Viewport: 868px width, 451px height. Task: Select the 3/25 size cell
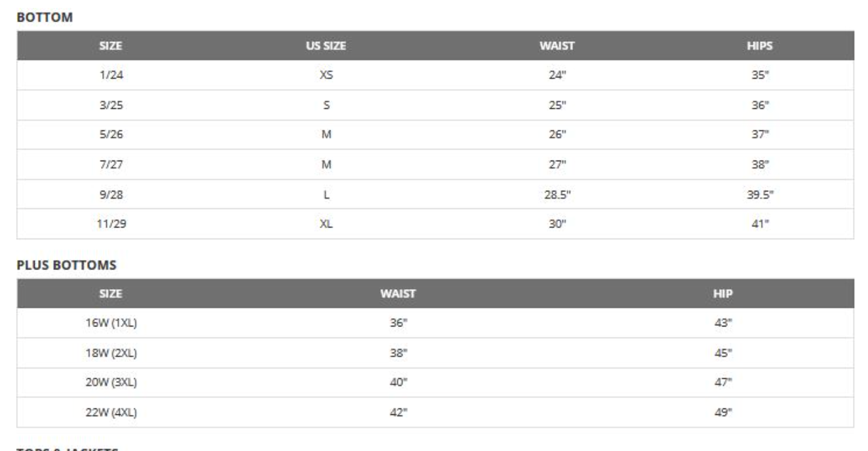tap(111, 105)
